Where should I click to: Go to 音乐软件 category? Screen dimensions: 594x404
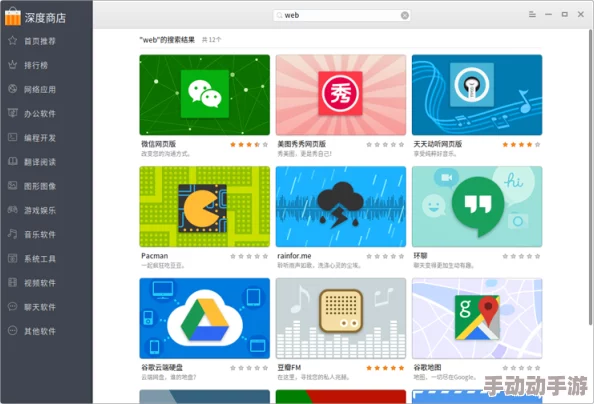[40, 235]
